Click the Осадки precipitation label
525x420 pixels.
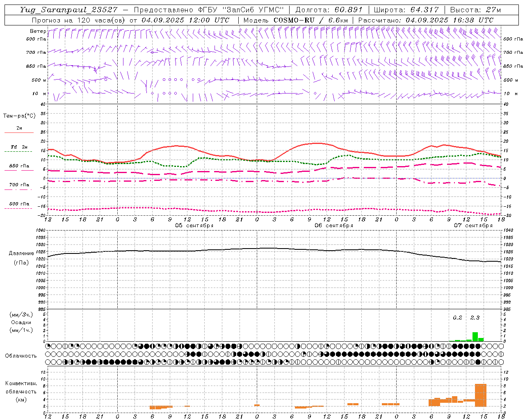(x=21, y=322)
